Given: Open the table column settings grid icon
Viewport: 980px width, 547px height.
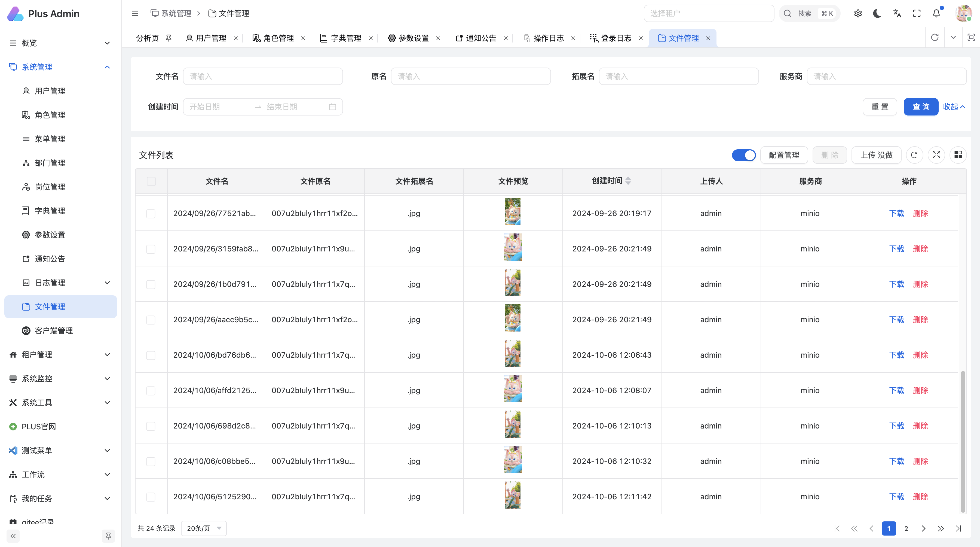Looking at the screenshot, I should click(x=958, y=155).
